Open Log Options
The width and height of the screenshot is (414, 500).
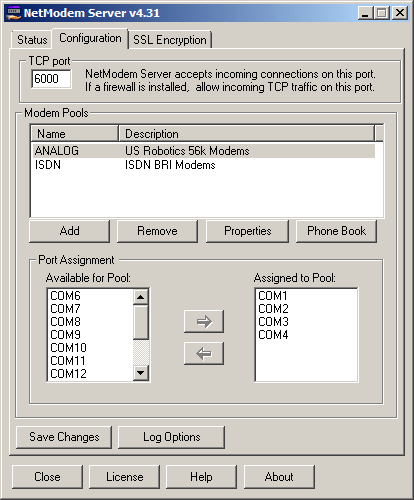coord(171,437)
